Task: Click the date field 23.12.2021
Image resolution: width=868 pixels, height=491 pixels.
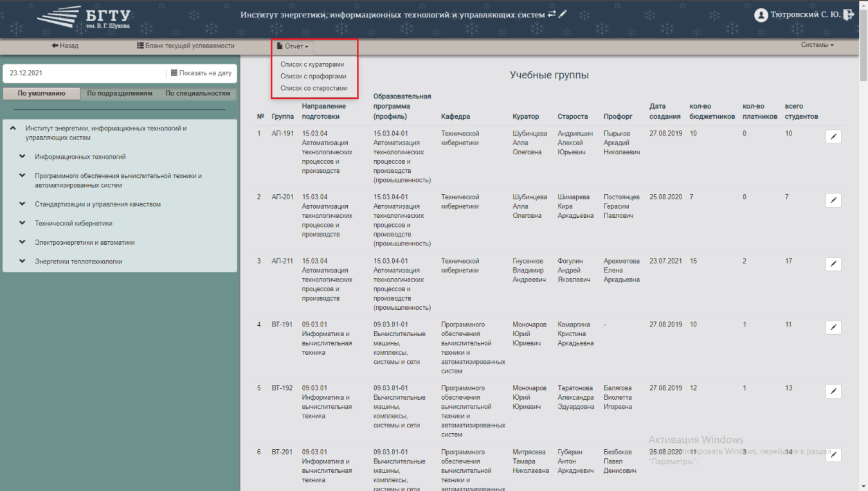Action: [84, 73]
